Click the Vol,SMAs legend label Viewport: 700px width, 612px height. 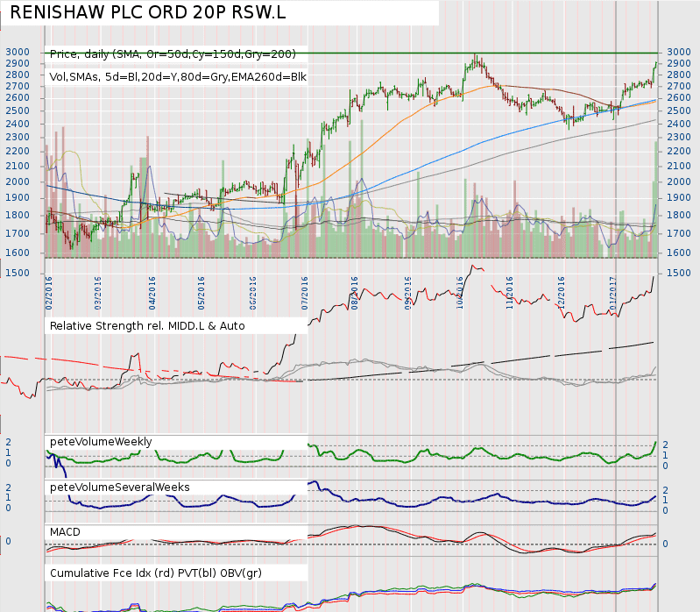[x=178, y=77]
